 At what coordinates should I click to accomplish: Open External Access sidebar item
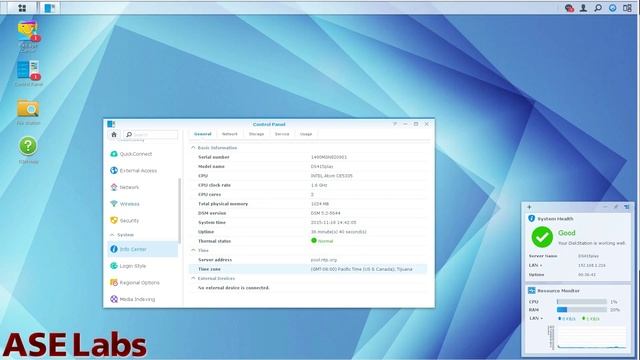142,171
